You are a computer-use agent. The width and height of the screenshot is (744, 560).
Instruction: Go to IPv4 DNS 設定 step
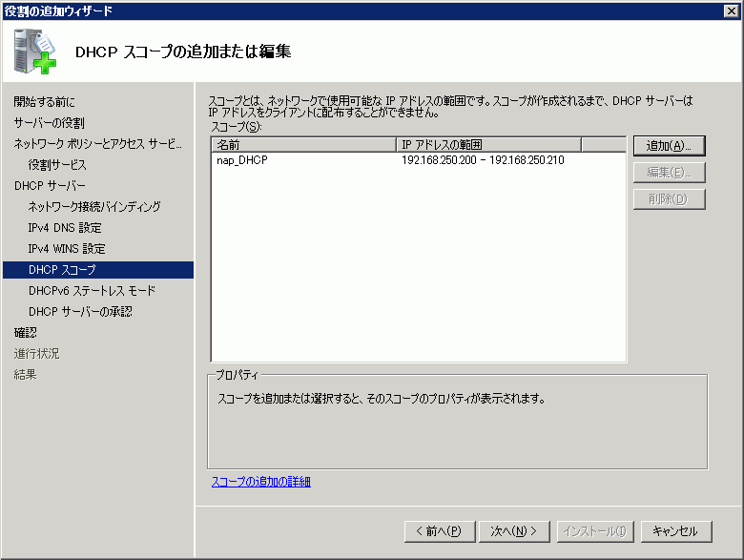65,228
